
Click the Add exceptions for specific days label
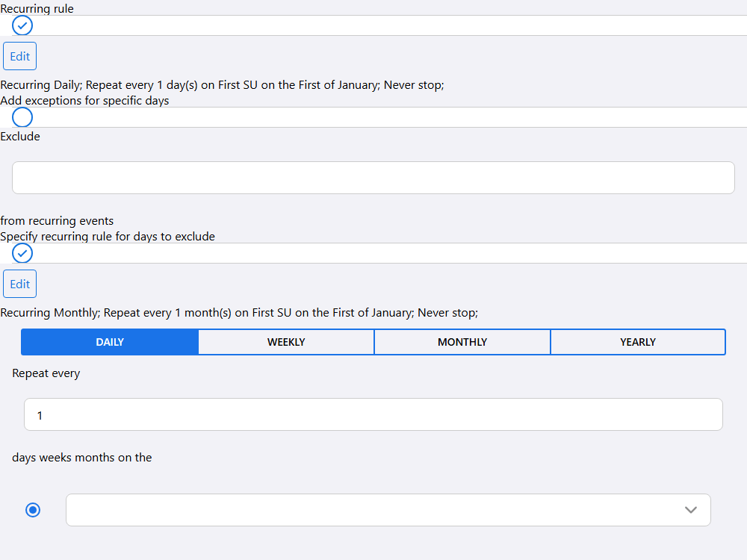click(84, 101)
